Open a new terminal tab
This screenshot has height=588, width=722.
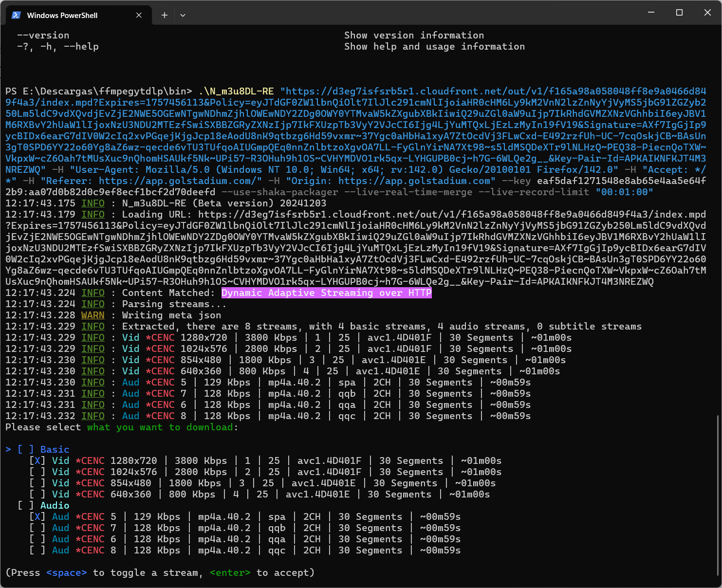[165, 15]
